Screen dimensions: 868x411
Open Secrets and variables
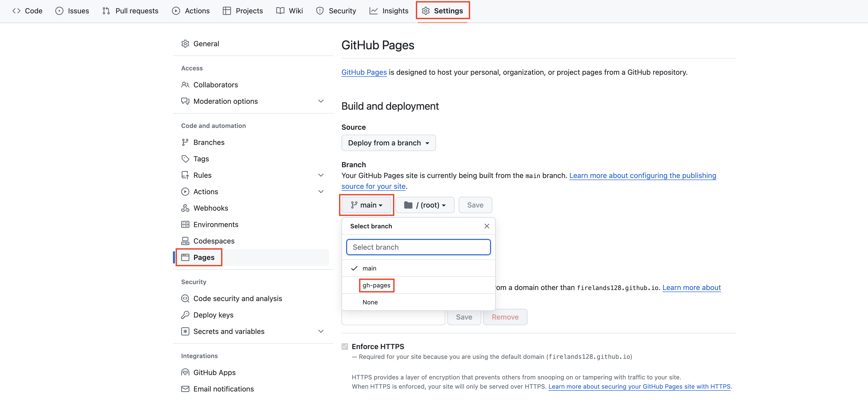[x=251, y=332]
